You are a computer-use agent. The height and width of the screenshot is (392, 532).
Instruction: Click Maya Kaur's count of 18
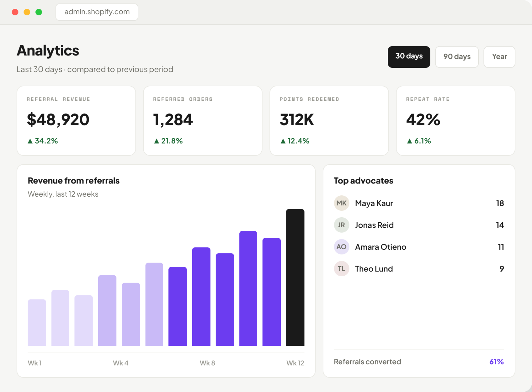coord(500,203)
